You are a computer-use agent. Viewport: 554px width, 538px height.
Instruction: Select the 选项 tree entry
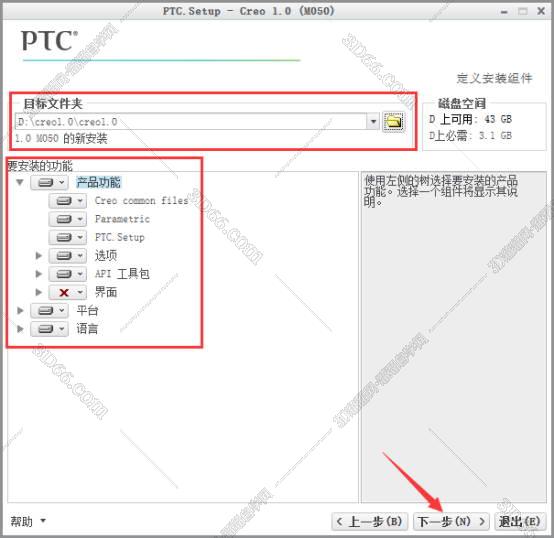[106, 255]
